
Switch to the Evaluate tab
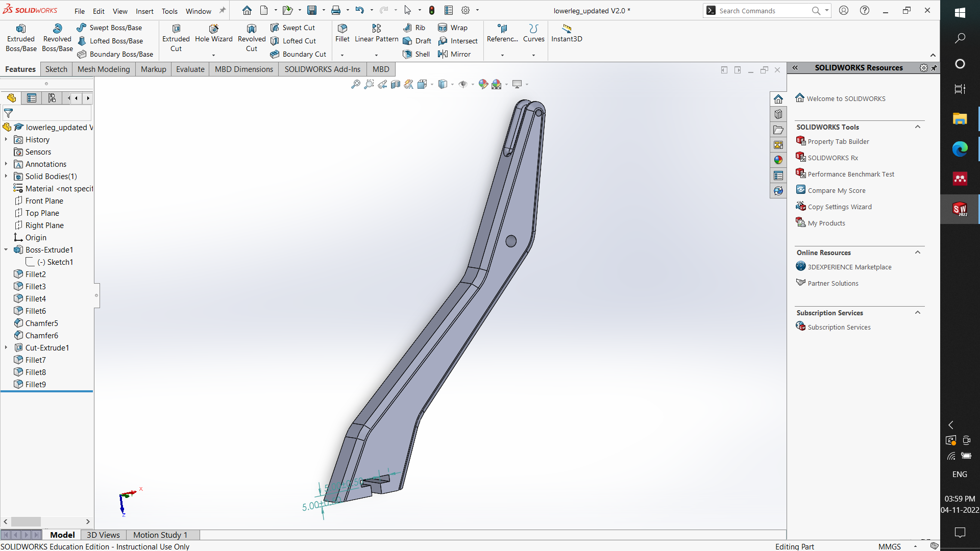190,69
